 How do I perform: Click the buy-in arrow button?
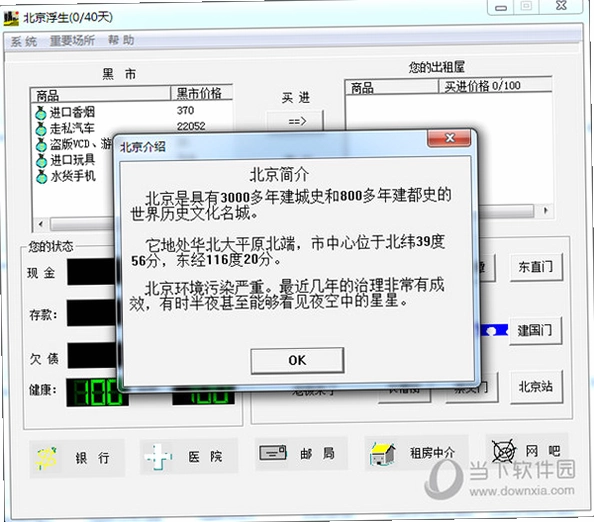coord(295,121)
